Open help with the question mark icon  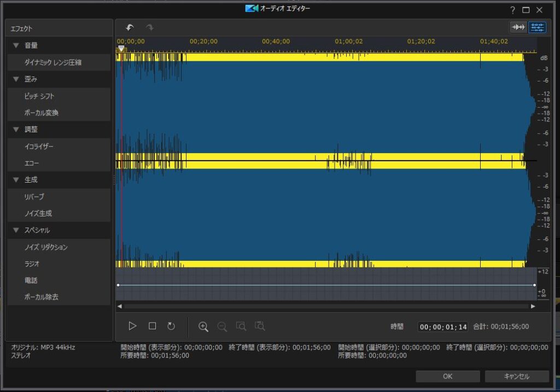pyautogui.click(x=512, y=10)
